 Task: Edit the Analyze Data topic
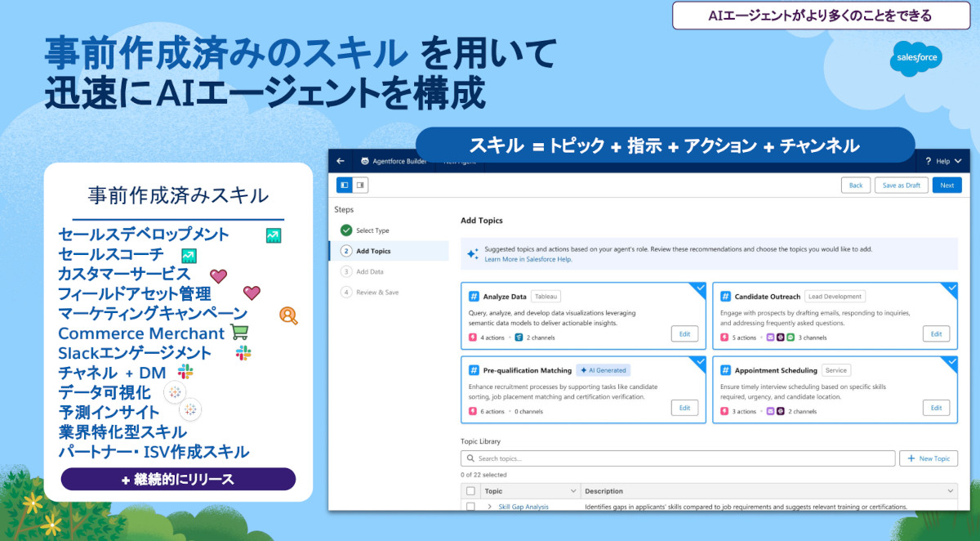[x=684, y=333]
